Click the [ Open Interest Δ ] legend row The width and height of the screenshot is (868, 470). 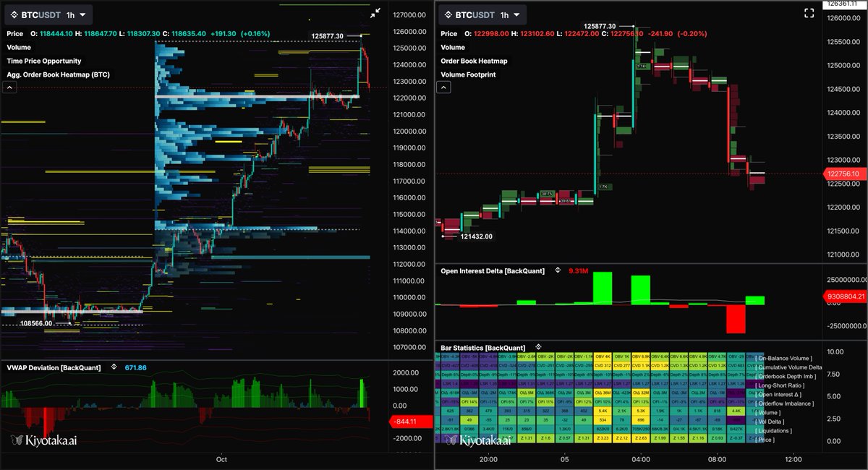pyautogui.click(x=780, y=395)
